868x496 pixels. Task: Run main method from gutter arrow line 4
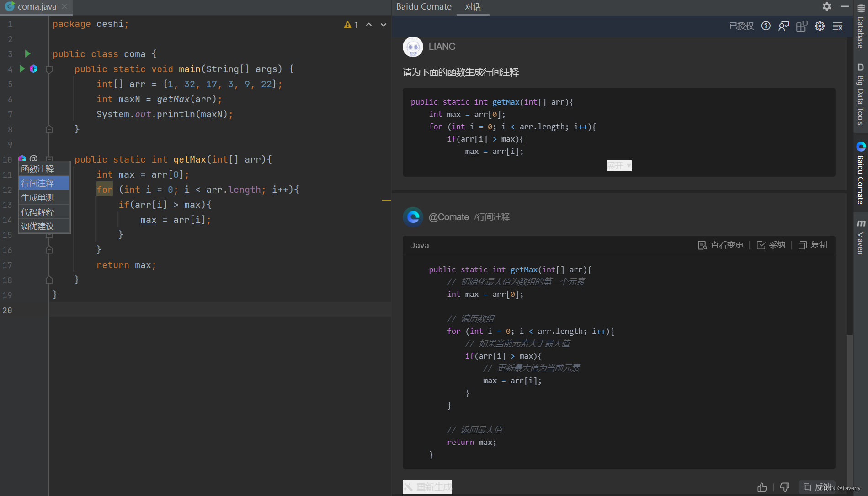click(22, 69)
